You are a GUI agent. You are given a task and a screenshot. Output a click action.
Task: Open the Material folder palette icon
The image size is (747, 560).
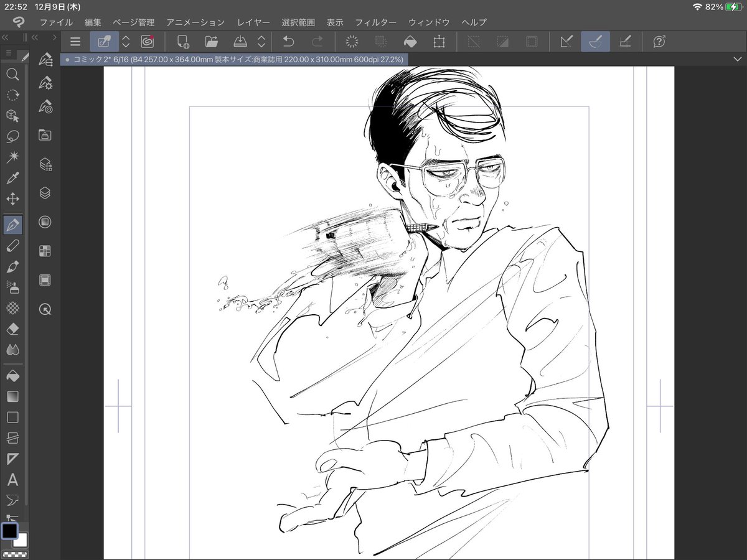[45, 134]
